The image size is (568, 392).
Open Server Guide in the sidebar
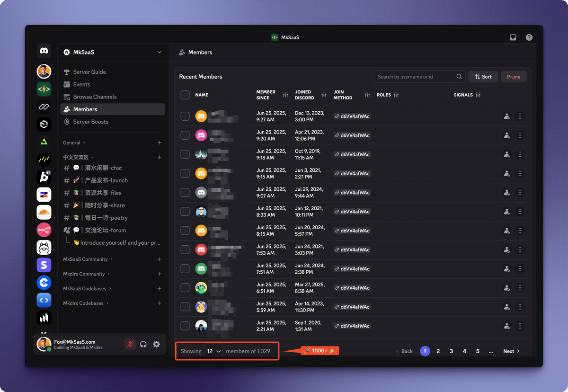(x=113, y=72)
